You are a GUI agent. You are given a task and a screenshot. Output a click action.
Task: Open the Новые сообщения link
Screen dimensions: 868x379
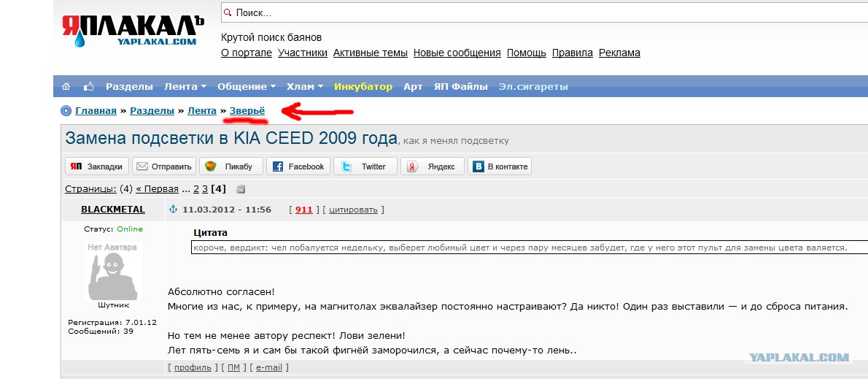457,53
